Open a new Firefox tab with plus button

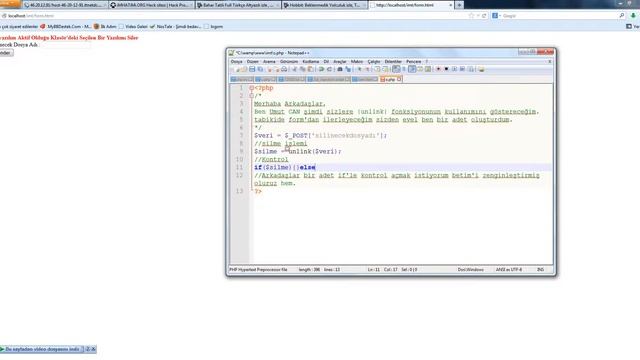[x=459, y=5]
